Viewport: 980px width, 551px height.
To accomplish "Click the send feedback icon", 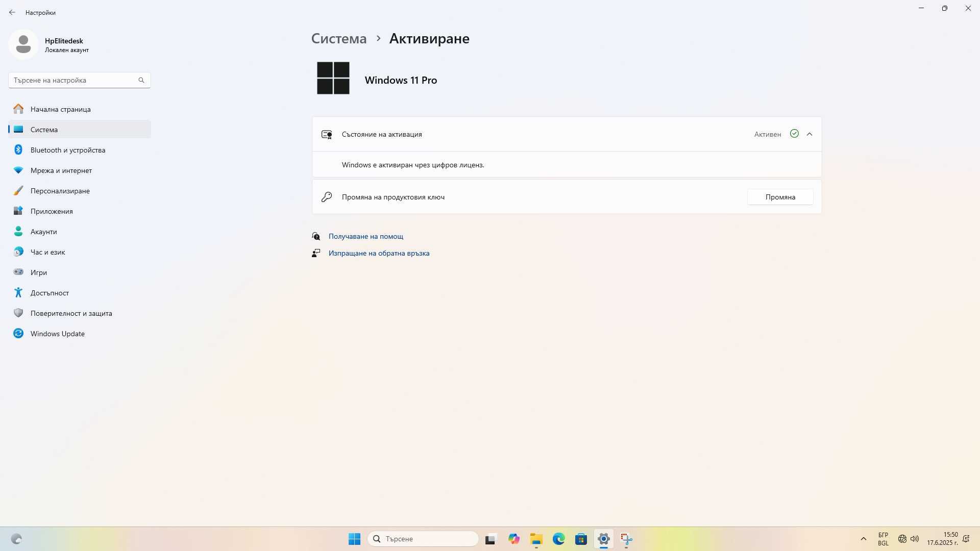I will pos(316,253).
